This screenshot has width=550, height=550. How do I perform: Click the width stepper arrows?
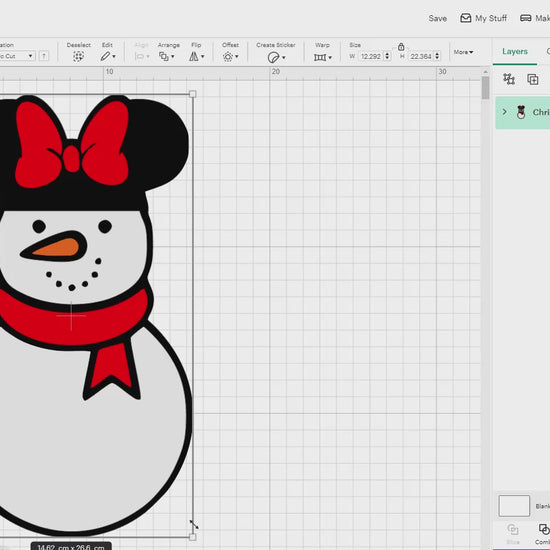(387, 56)
